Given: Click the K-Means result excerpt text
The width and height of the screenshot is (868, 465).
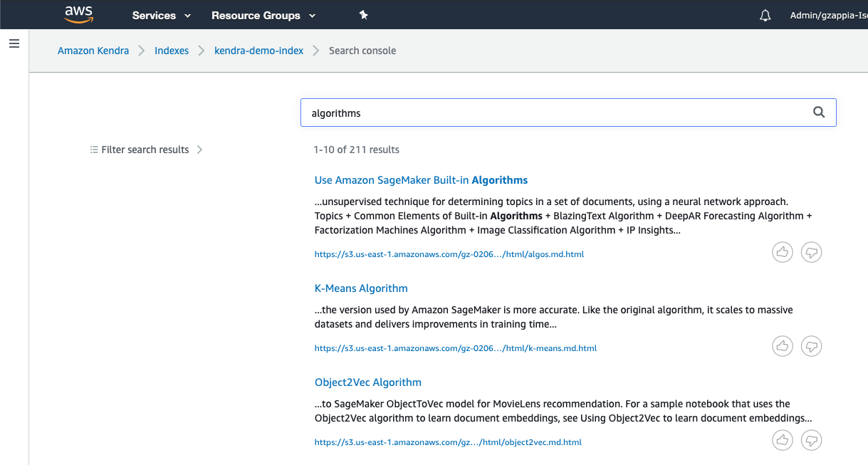Looking at the screenshot, I should (x=554, y=317).
